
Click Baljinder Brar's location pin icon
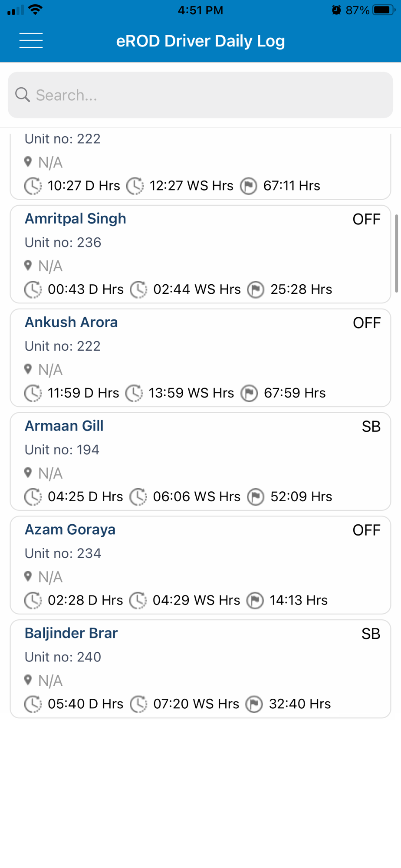tap(28, 680)
